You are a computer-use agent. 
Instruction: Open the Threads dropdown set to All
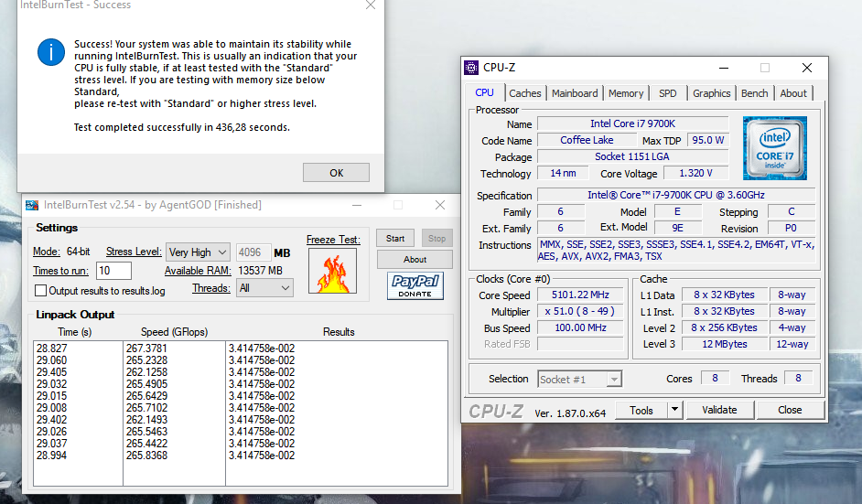pos(265,288)
